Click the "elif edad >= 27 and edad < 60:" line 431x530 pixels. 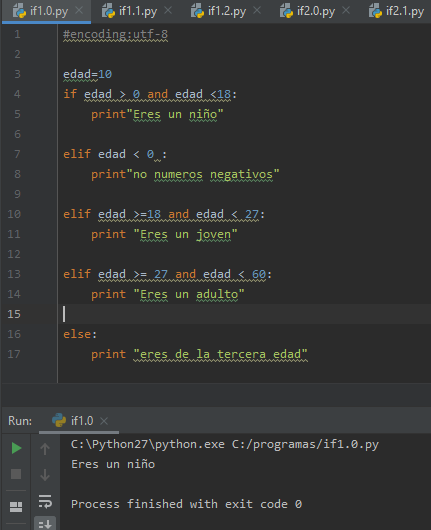pyautogui.click(x=167, y=274)
